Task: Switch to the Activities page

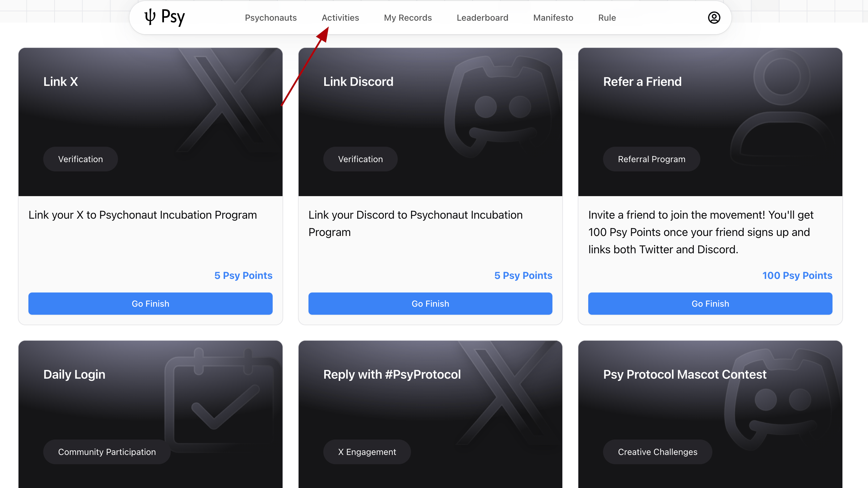Action: pos(340,18)
